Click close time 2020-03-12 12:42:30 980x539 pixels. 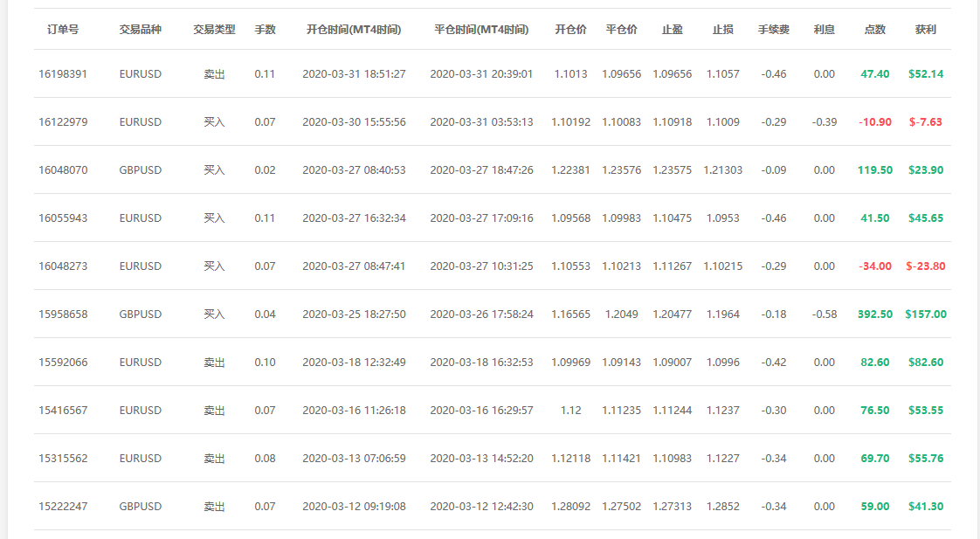click(481, 507)
